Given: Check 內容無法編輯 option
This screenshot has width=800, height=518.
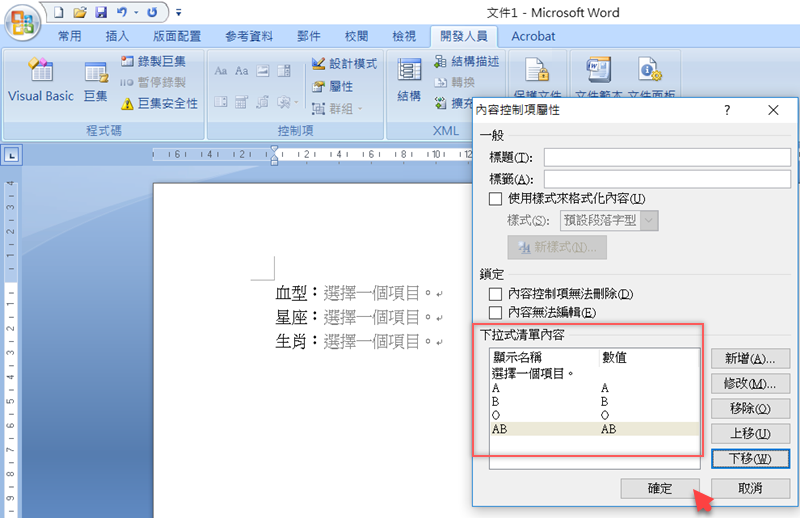Looking at the screenshot, I should (x=495, y=312).
